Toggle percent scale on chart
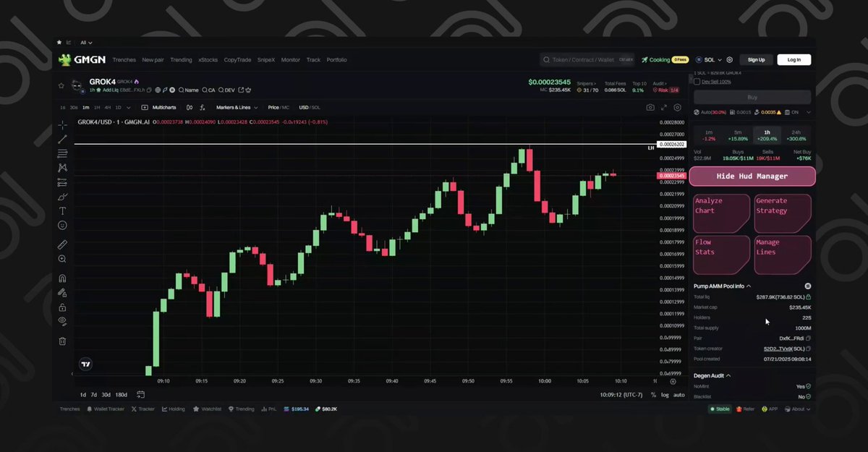The image size is (868, 452). click(653, 395)
